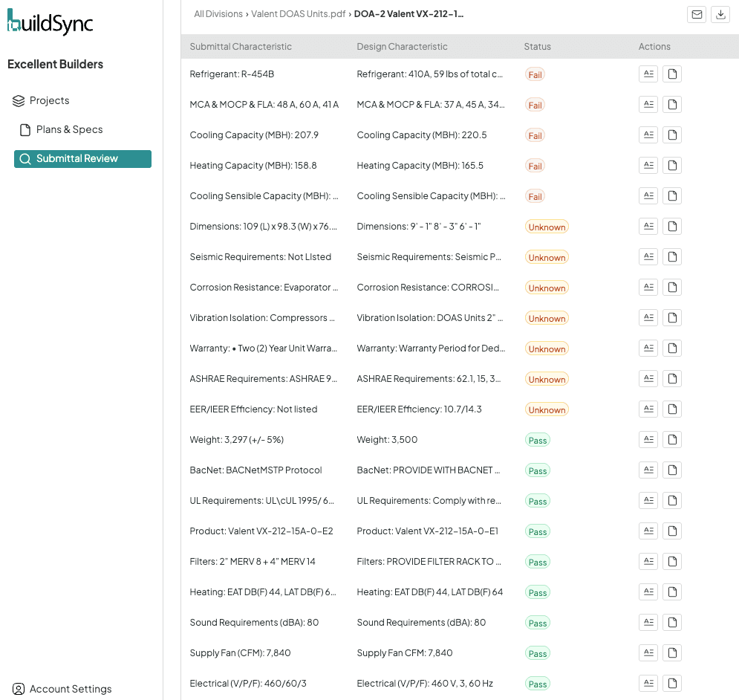Click Fail badge on Heating Capacity row
The width and height of the screenshot is (739, 700).
[535, 166]
